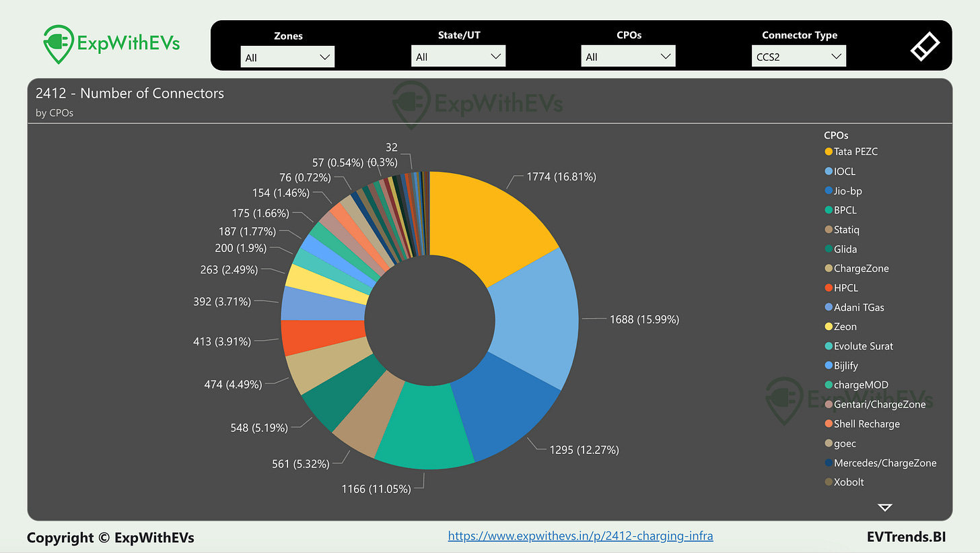The width and height of the screenshot is (980, 553).
Task: Click the 1688 (15.99%) data label
Action: point(644,319)
